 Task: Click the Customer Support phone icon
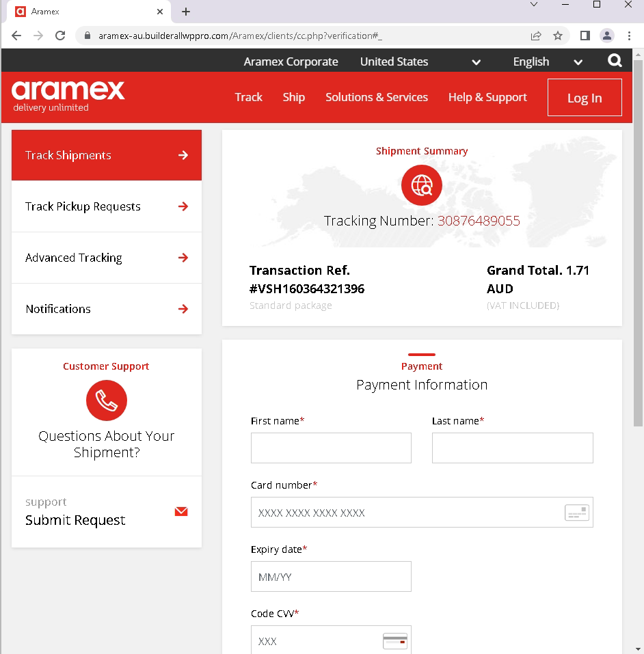click(x=106, y=400)
